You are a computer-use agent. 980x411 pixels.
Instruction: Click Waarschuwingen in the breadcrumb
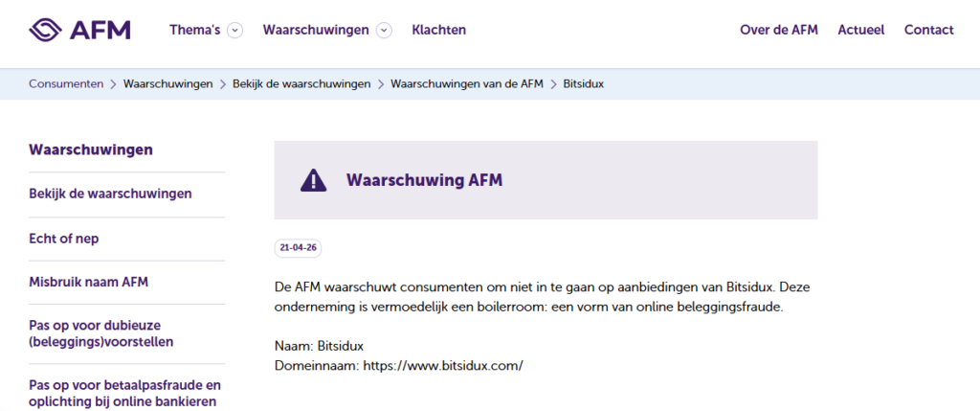point(168,83)
